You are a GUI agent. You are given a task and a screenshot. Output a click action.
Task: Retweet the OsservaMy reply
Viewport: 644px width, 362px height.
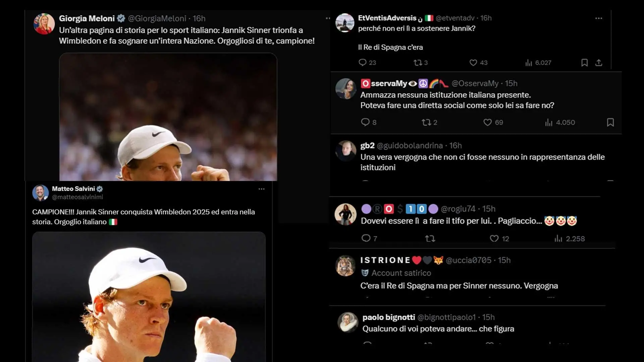coord(426,122)
